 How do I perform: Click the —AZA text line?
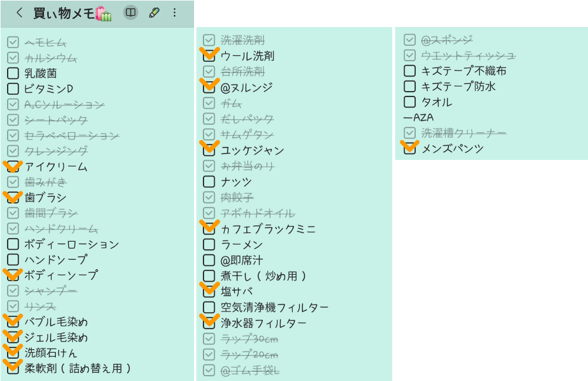point(418,118)
